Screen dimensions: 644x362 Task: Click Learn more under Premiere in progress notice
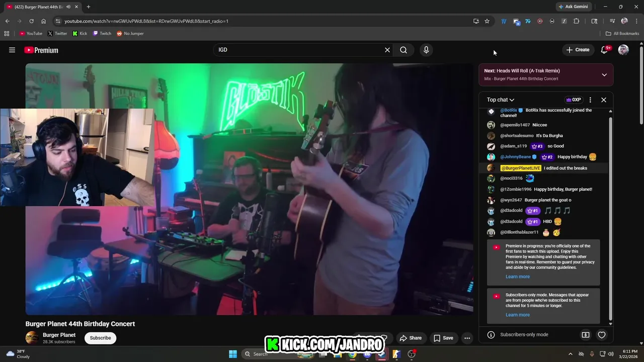pos(517,277)
